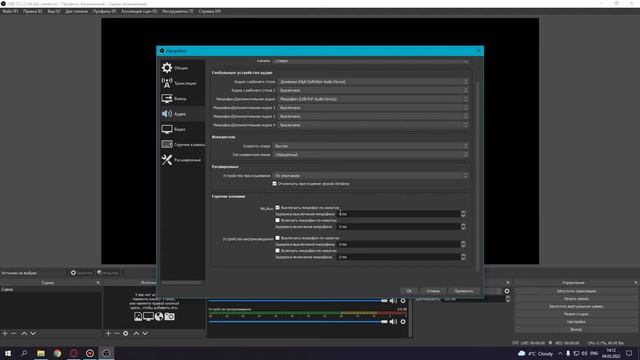
Task: Confirm settings with the OK button
Action: (409, 291)
